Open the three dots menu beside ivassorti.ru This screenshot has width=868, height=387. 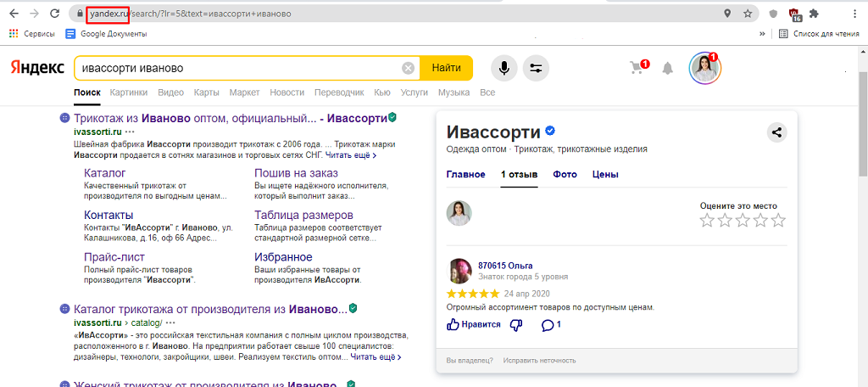130,132
